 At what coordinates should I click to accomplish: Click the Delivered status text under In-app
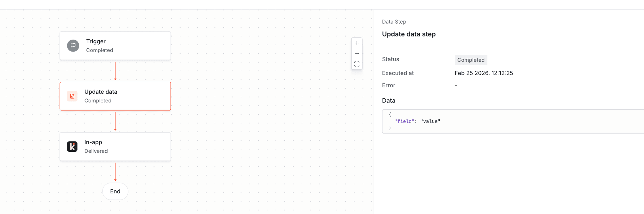(x=96, y=151)
